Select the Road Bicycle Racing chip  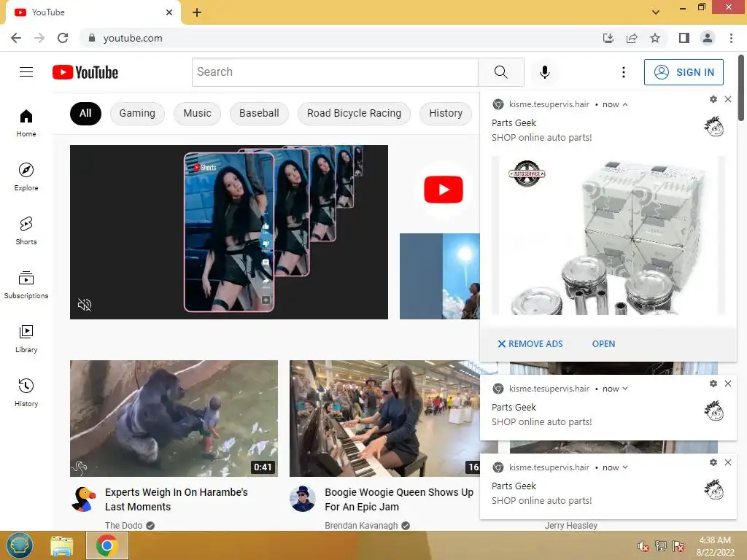point(354,113)
